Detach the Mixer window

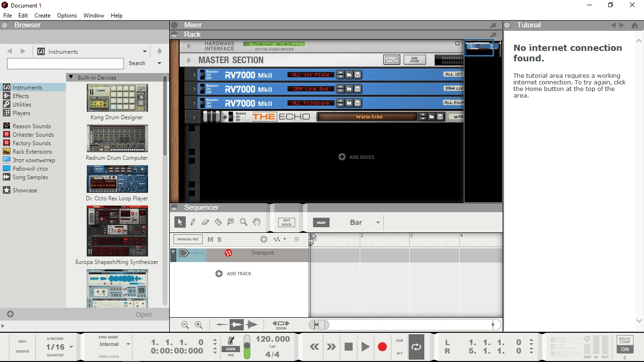pyautogui.click(x=493, y=25)
